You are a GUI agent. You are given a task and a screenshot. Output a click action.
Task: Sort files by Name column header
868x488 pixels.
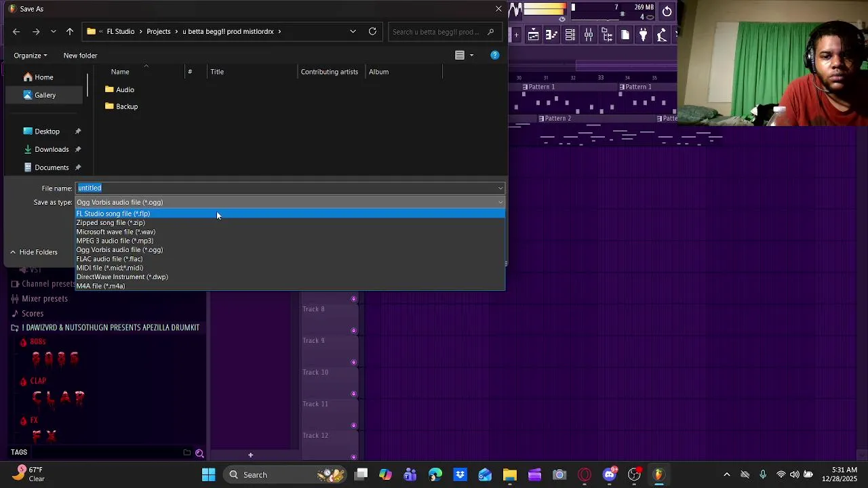coord(120,72)
